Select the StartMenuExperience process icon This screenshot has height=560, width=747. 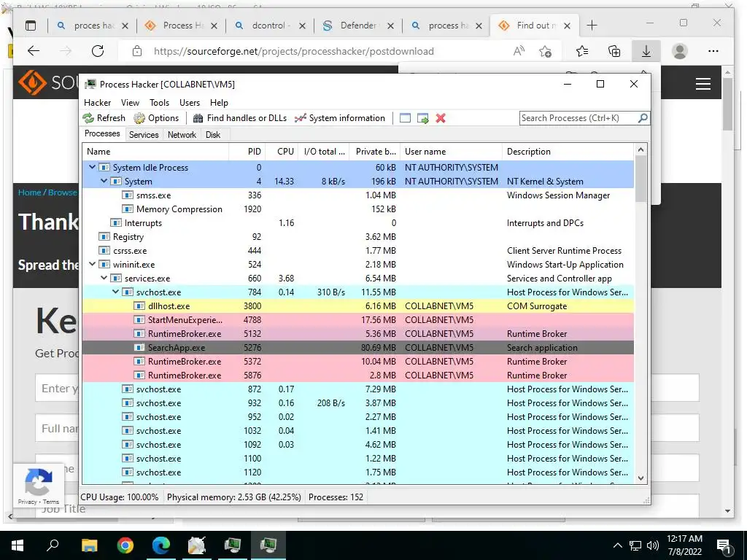click(x=139, y=319)
